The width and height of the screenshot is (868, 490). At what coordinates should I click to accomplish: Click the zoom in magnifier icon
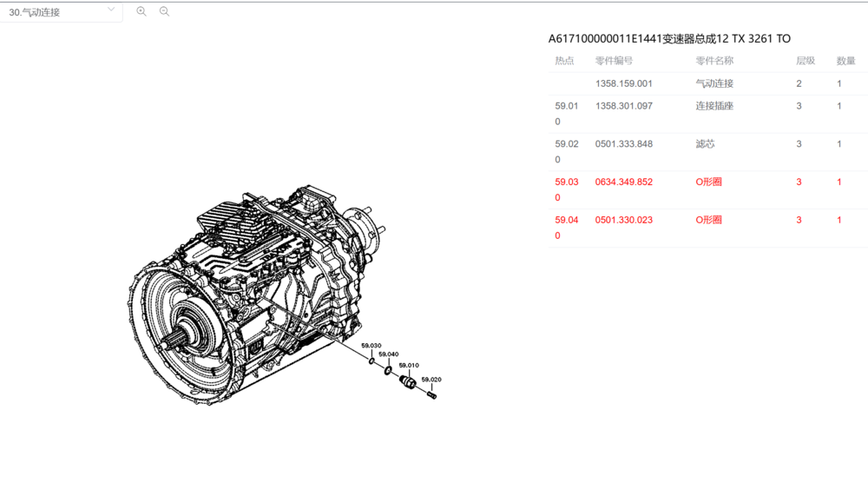coord(141,11)
